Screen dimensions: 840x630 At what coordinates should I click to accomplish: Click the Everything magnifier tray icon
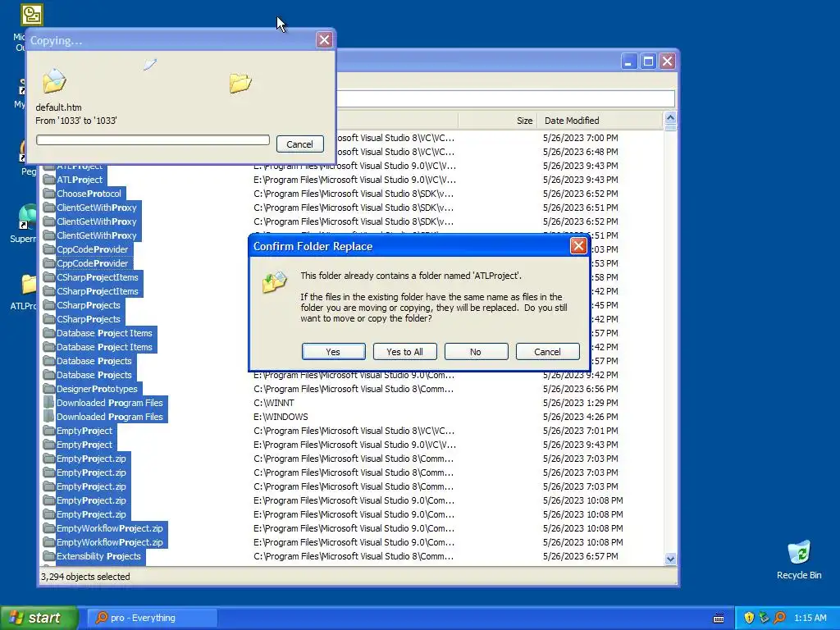[x=779, y=618]
